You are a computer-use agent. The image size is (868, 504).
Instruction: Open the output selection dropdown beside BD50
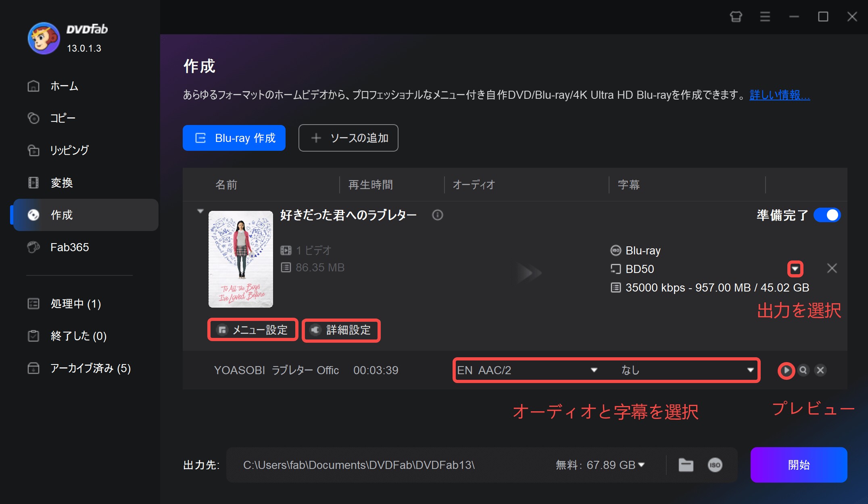795,269
